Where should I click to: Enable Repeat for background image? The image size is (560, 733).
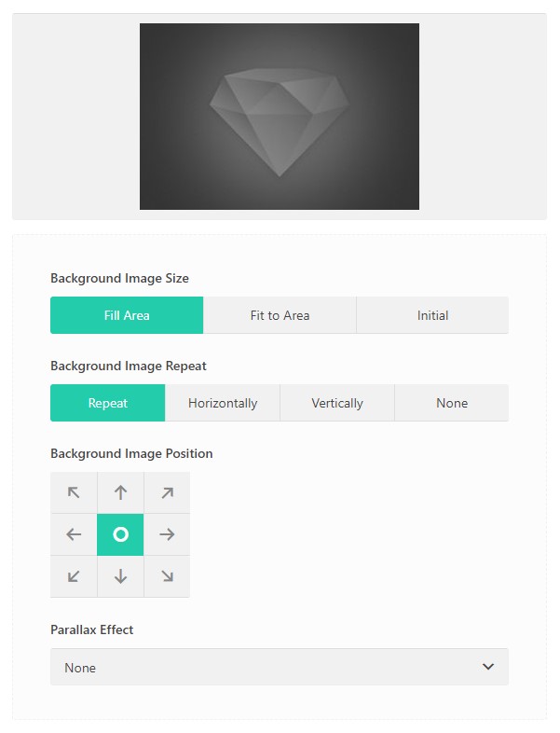coord(107,403)
